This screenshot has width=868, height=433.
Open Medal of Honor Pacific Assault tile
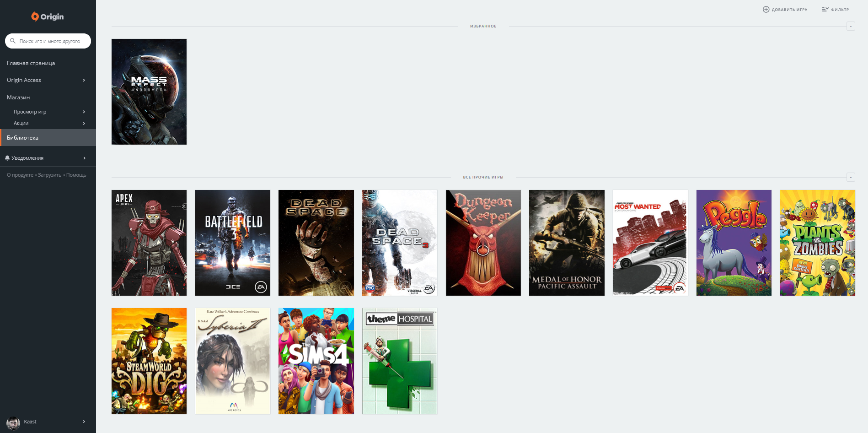567,243
